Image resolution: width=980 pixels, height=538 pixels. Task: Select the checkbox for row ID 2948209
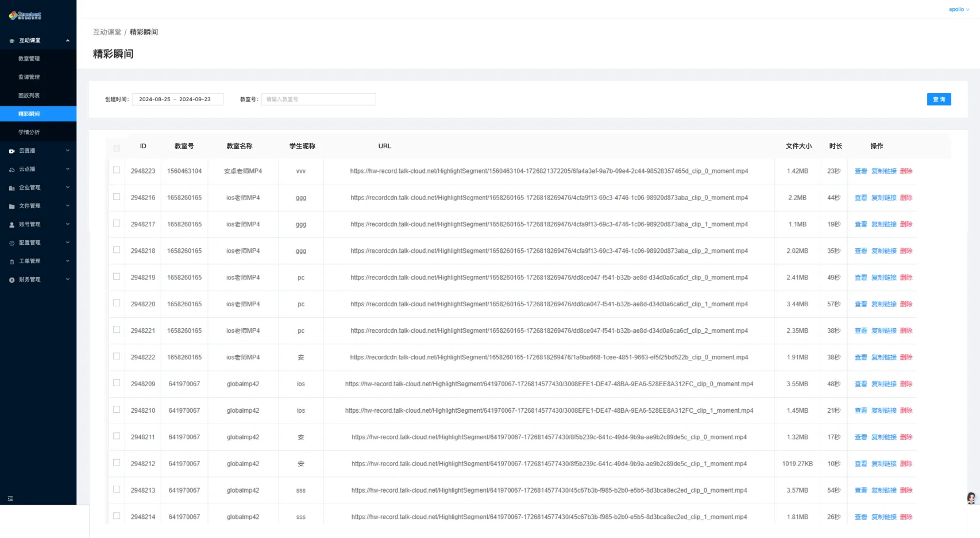117,383
